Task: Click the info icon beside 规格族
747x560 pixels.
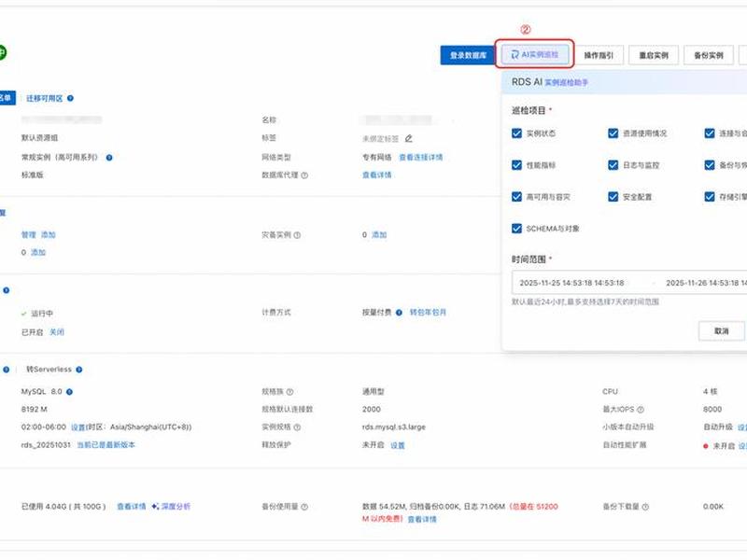Action: click(x=289, y=392)
